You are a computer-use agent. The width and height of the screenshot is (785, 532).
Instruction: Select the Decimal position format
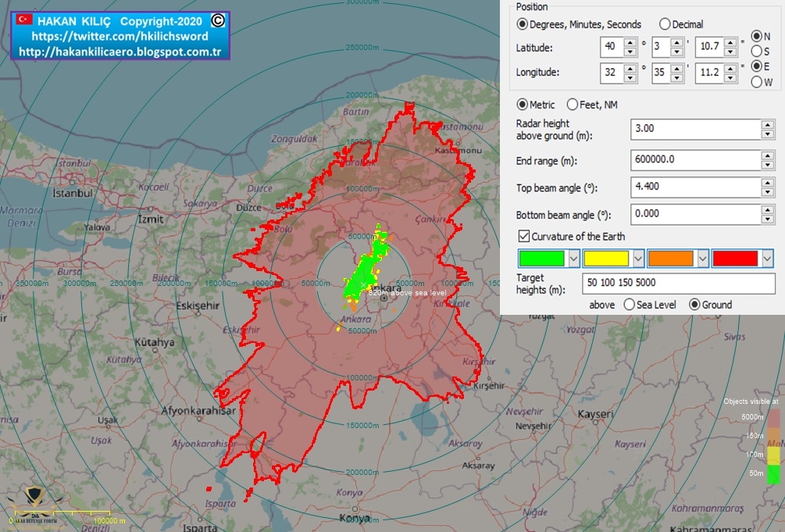[665, 24]
